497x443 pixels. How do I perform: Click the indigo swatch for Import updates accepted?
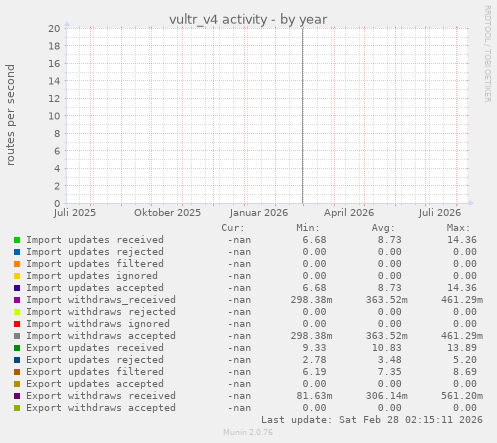click(17, 288)
